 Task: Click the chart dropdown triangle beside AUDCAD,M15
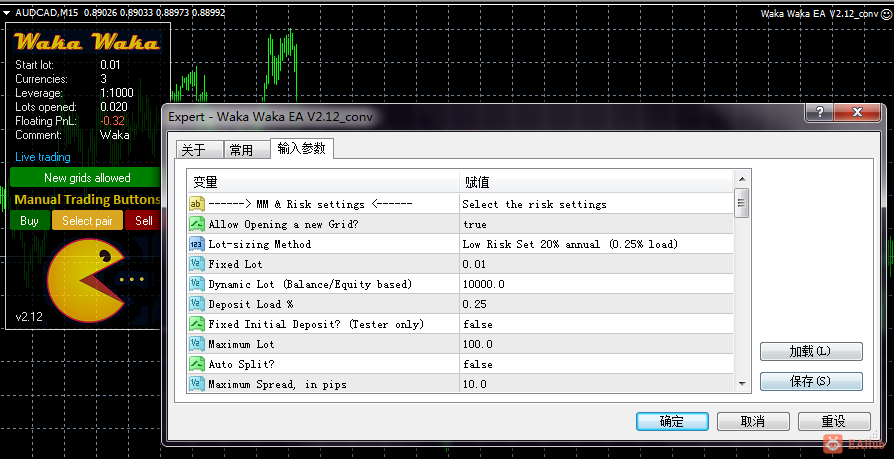click(x=6, y=13)
